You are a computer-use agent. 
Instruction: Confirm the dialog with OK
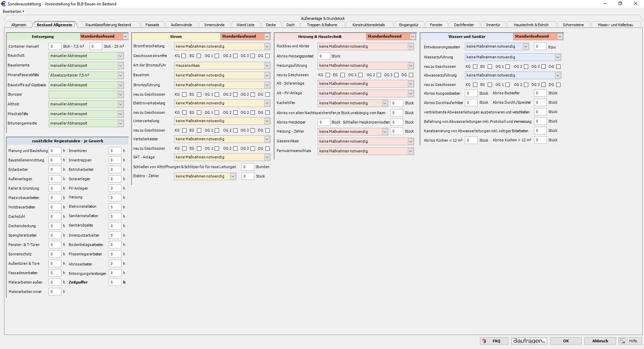(x=566, y=341)
